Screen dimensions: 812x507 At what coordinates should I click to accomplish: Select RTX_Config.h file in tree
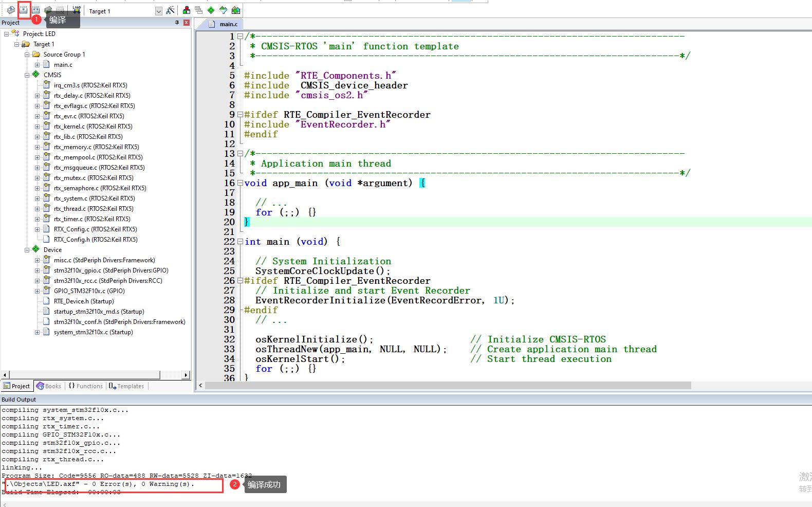[x=96, y=240]
